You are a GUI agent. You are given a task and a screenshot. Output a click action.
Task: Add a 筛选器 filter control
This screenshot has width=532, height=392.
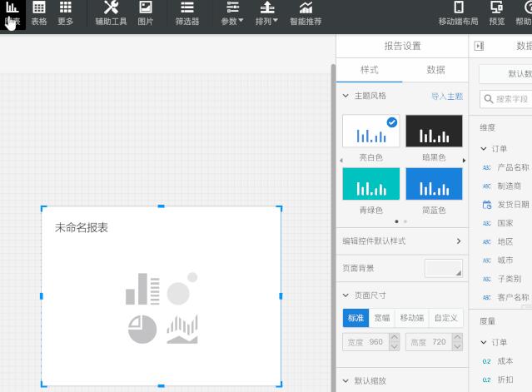pyautogui.click(x=187, y=14)
